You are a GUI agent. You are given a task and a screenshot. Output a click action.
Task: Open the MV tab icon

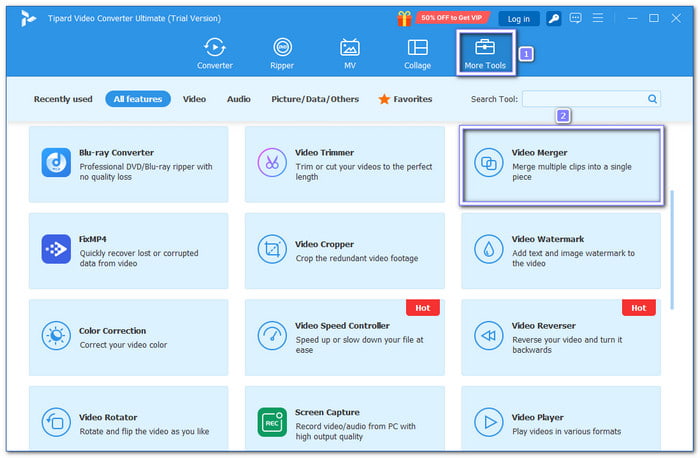(350, 47)
